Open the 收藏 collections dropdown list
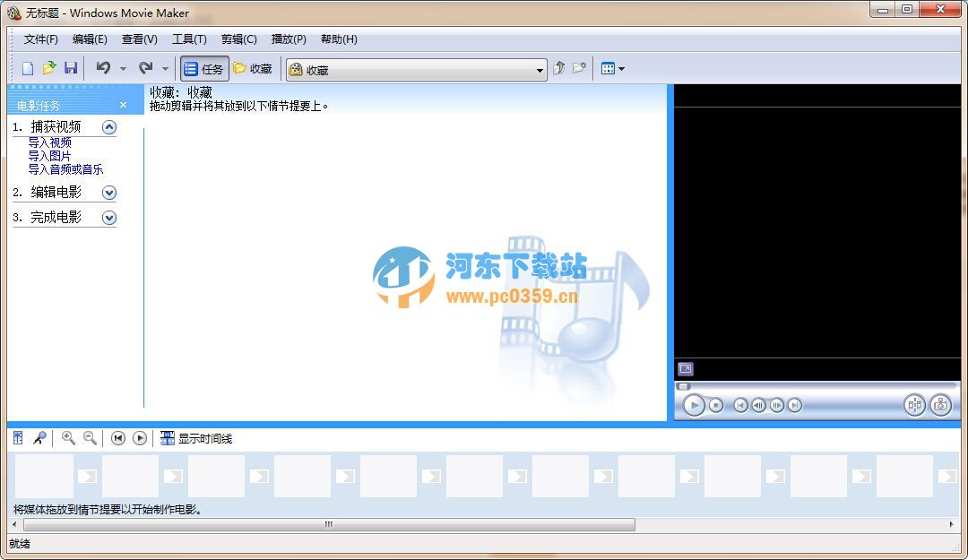Viewport: 968px width, 560px height. click(539, 69)
